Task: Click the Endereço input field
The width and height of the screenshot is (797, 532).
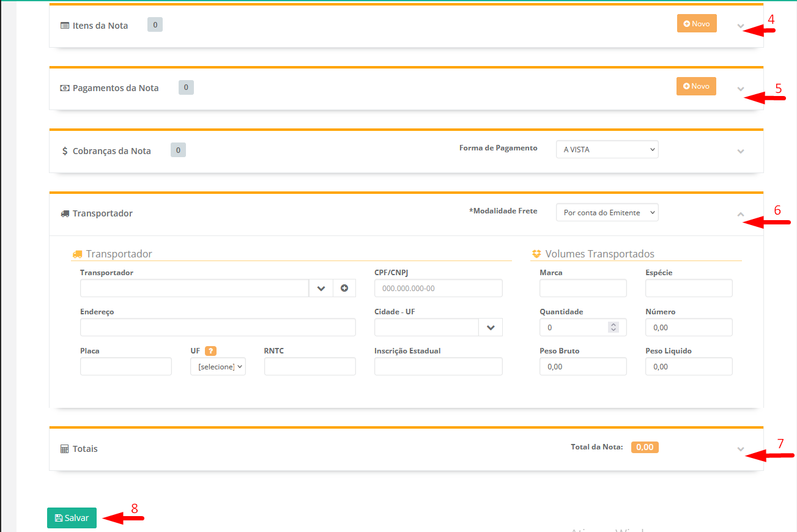Action: (218, 327)
